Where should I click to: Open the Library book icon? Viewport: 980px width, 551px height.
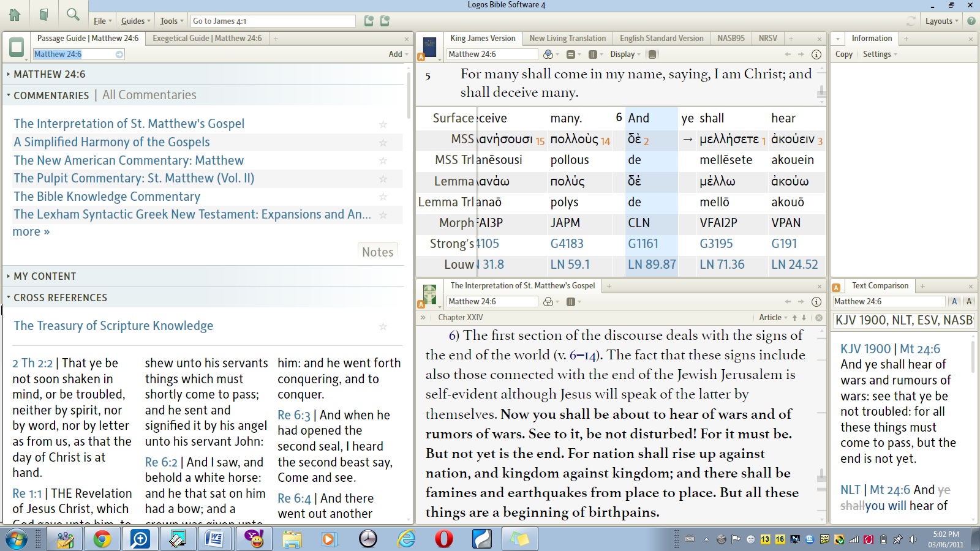point(43,14)
